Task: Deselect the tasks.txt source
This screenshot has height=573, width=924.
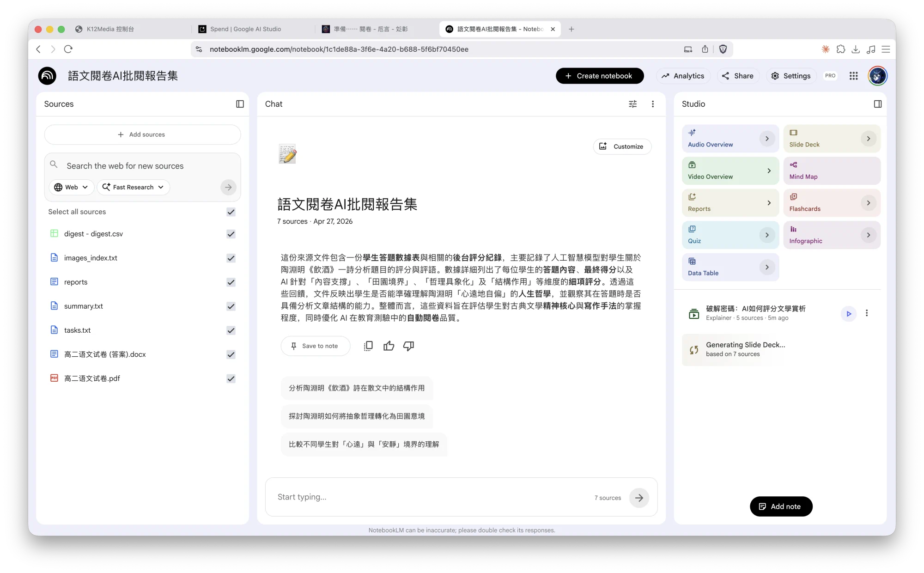Action: click(231, 330)
